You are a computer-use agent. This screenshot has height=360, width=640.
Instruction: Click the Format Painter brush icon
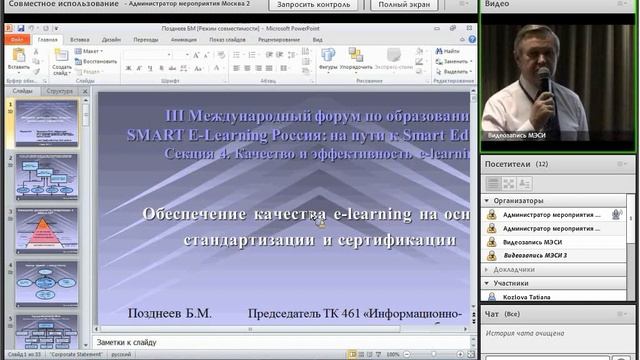coord(36,71)
